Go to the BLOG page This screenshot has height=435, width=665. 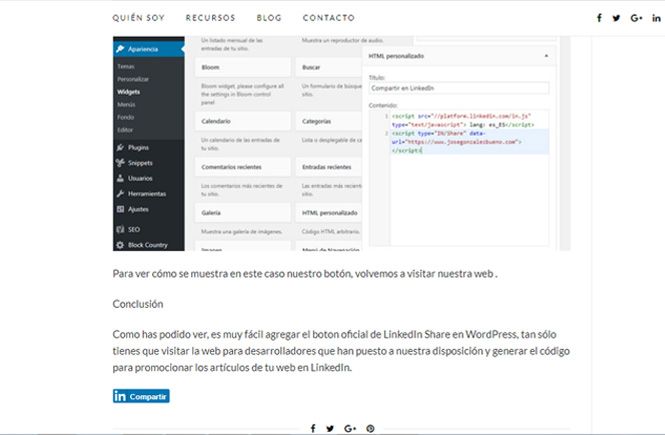pyautogui.click(x=269, y=18)
